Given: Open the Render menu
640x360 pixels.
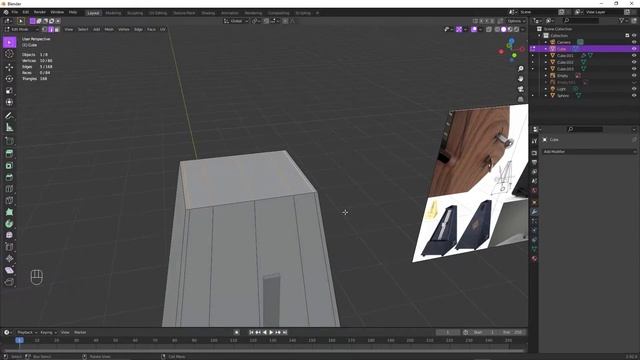Looking at the screenshot, I should coord(40,12).
